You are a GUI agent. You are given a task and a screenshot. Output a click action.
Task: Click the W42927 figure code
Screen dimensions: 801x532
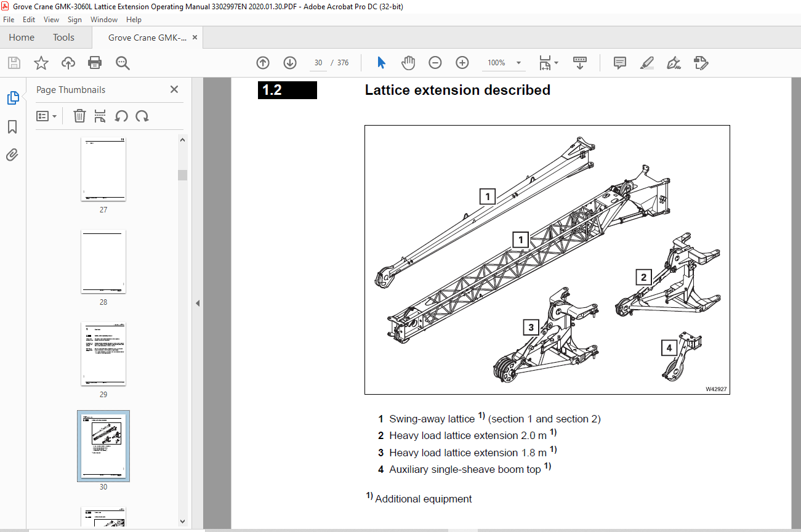(716, 389)
